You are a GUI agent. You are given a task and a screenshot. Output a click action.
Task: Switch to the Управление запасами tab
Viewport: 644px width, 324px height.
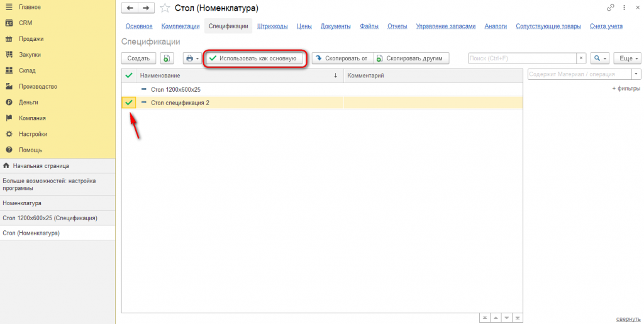446,26
